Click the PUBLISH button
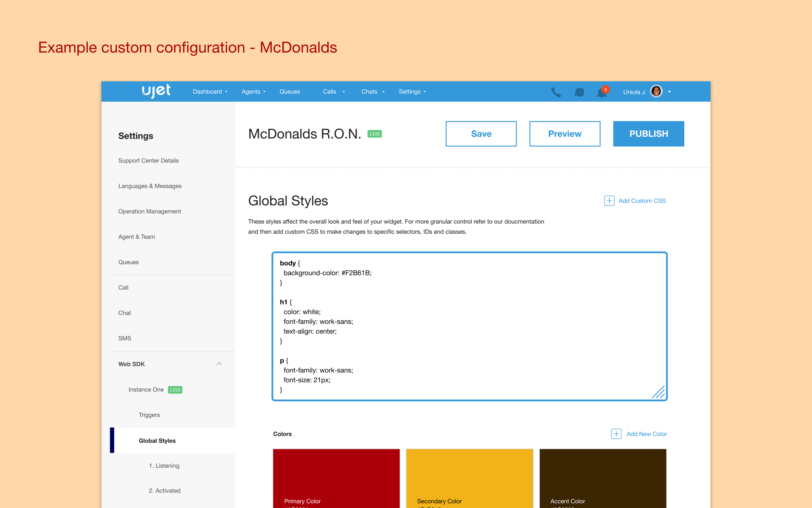 [649, 134]
